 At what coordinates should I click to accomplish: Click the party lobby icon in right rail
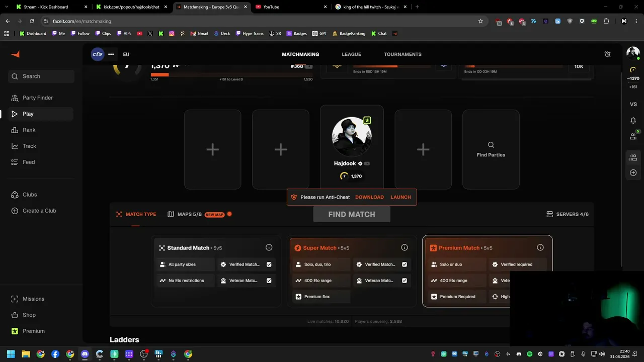click(x=633, y=157)
